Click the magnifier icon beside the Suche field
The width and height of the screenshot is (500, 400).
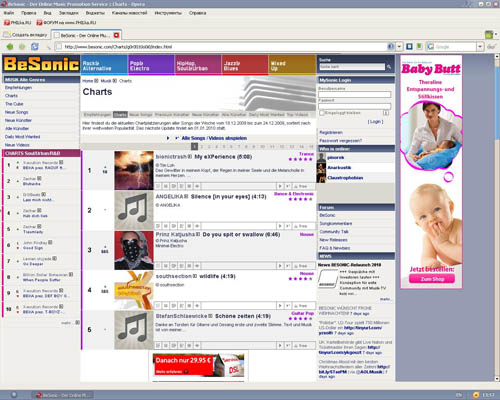click(x=389, y=67)
